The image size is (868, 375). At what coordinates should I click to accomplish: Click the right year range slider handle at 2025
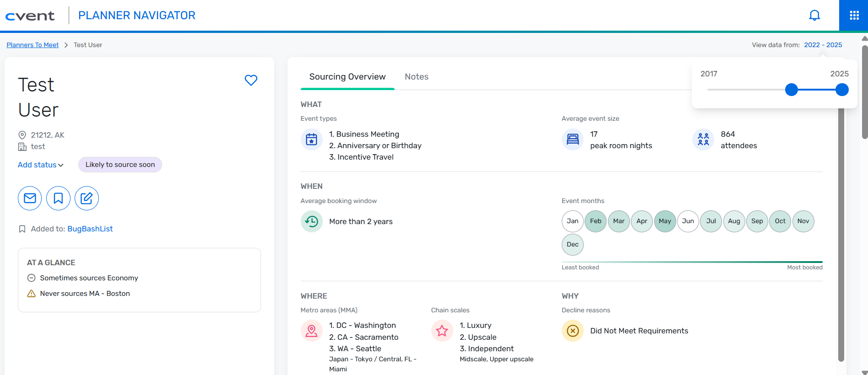(x=842, y=90)
